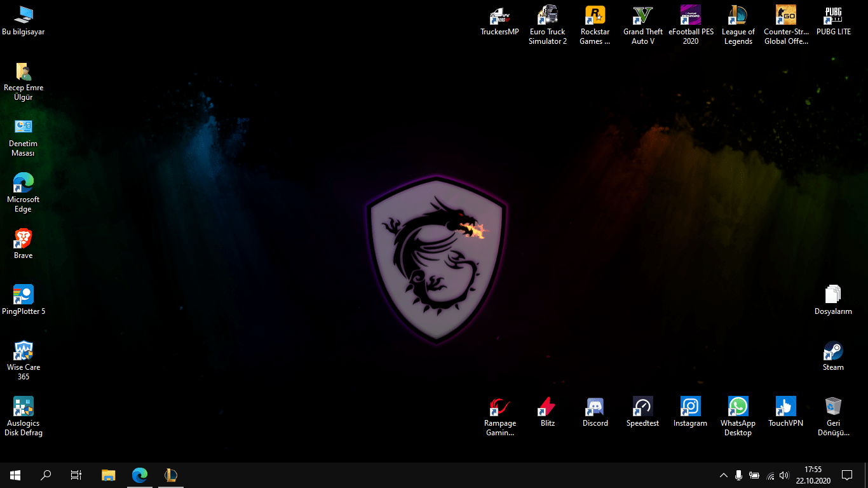Select the Microsoft Edge desktop shortcut
Screen dimensions: 868x488
[24, 193]
